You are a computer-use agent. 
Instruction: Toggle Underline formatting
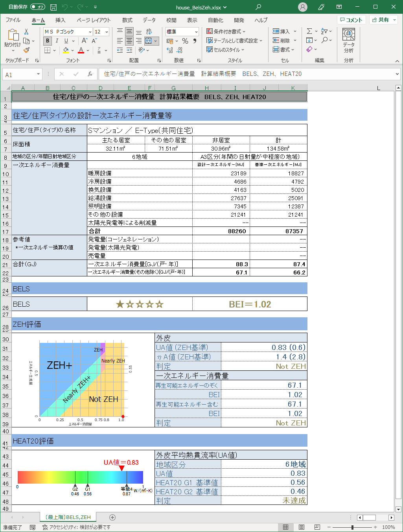[66, 41]
